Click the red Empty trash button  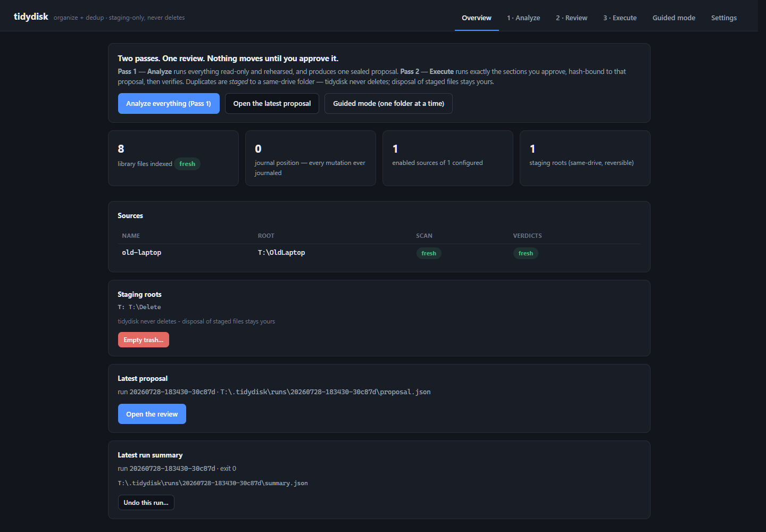pyautogui.click(x=144, y=340)
